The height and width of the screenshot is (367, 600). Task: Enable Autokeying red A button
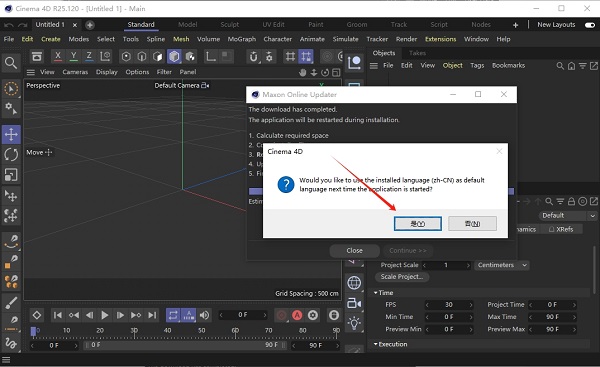pyautogui.click(x=297, y=315)
